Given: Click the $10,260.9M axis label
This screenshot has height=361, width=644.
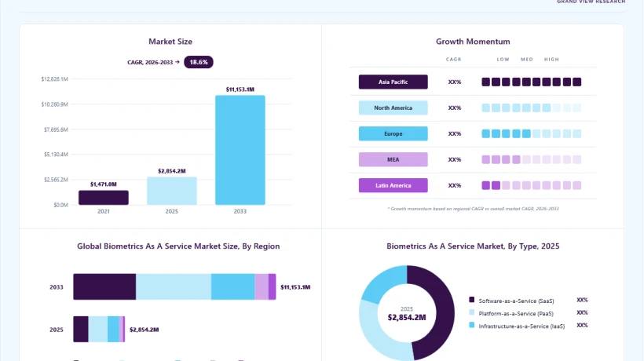Looking at the screenshot, I should click(x=55, y=104).
